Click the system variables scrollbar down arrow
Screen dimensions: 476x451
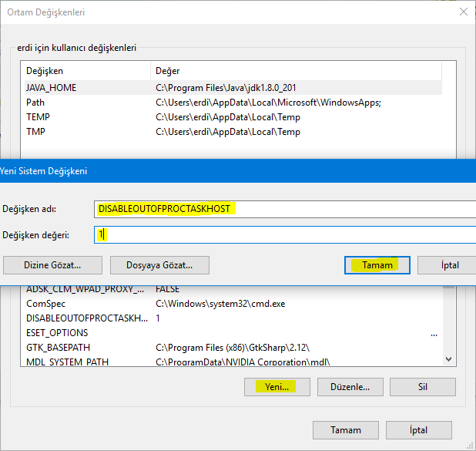449,359
